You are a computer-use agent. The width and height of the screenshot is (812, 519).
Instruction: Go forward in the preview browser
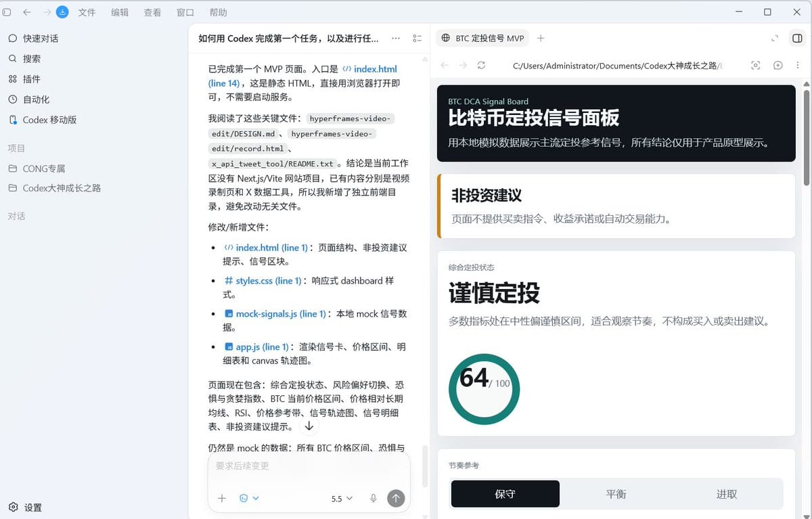click(463, 66)
